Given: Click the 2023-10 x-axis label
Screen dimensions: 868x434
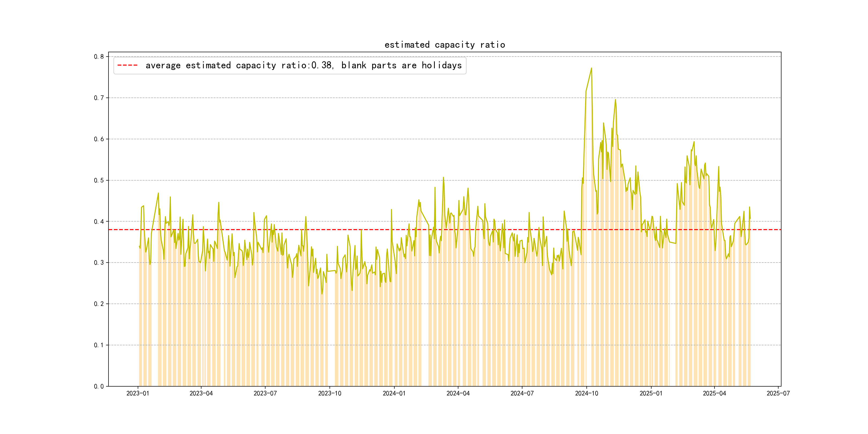Looking at the screenshot, I should 330,393.
